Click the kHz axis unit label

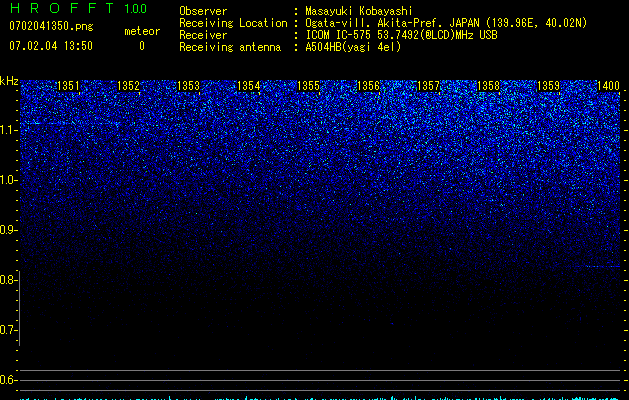[x=9, y=81]
